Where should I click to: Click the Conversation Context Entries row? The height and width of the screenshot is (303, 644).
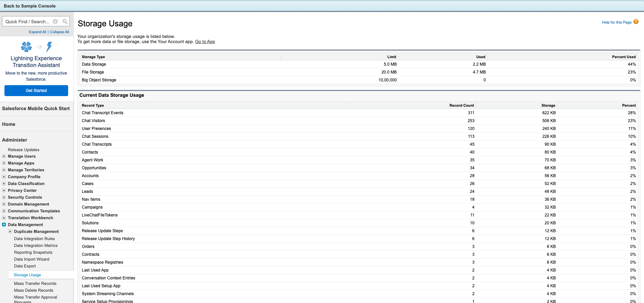[109, 278]
